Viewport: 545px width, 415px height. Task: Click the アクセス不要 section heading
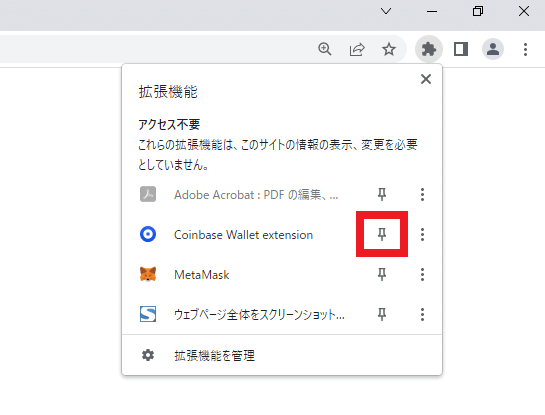[x=169, y=124]
